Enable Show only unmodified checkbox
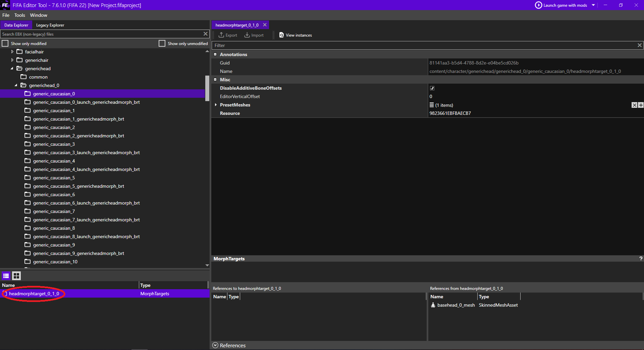The image size is (644, 350). [162, 43]
